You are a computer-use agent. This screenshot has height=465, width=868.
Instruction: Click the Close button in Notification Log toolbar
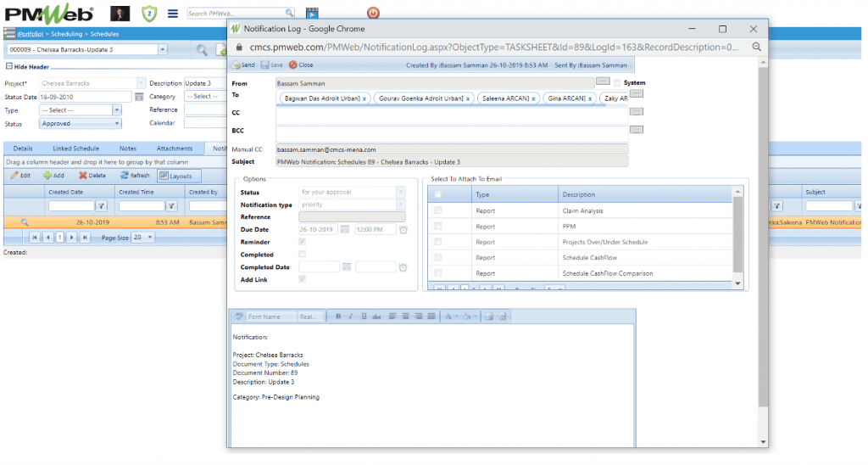pyautogui.click(x=301, y=64)
